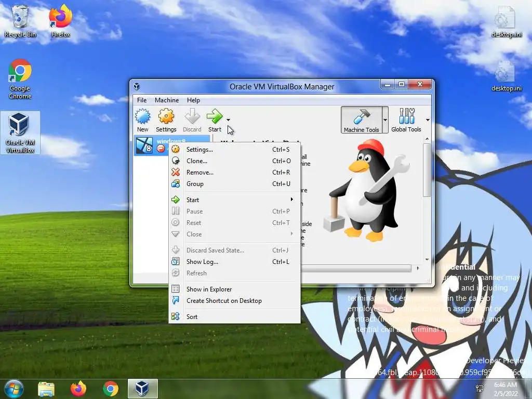
Task: Click the gear icon next to Settings...
Action: pos(176,149)
